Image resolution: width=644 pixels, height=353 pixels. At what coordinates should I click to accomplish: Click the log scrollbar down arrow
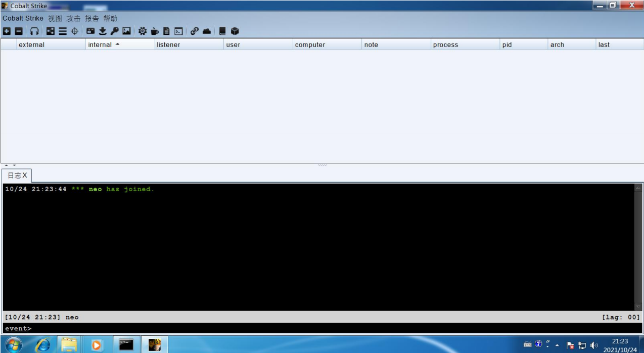637,306
